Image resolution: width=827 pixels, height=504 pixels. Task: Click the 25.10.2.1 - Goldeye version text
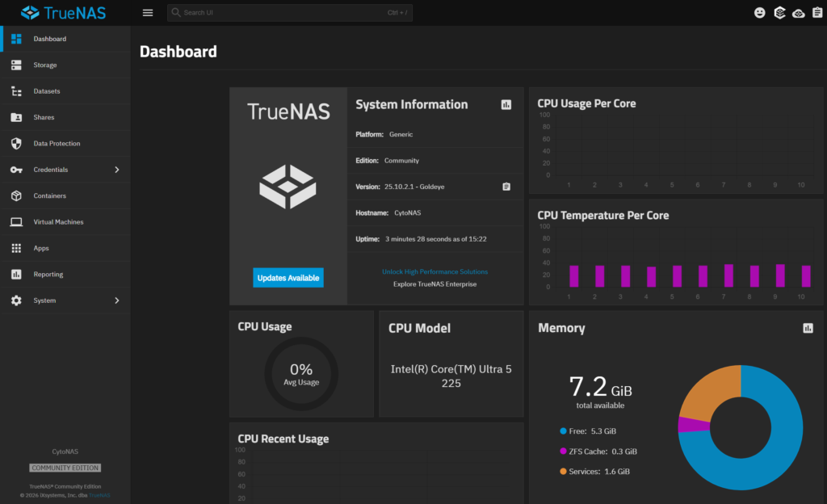(x=414, y=187)
